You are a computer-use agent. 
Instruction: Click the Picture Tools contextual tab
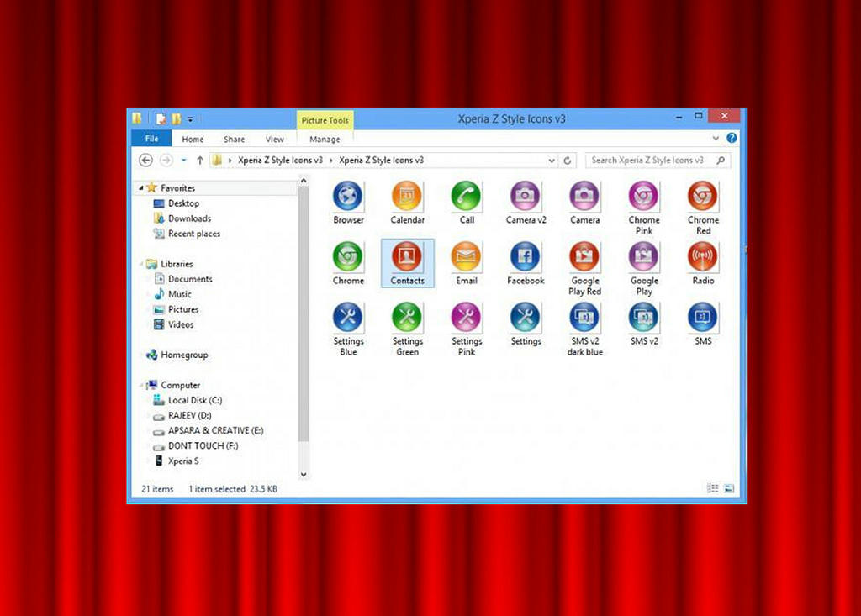point(325,120)
